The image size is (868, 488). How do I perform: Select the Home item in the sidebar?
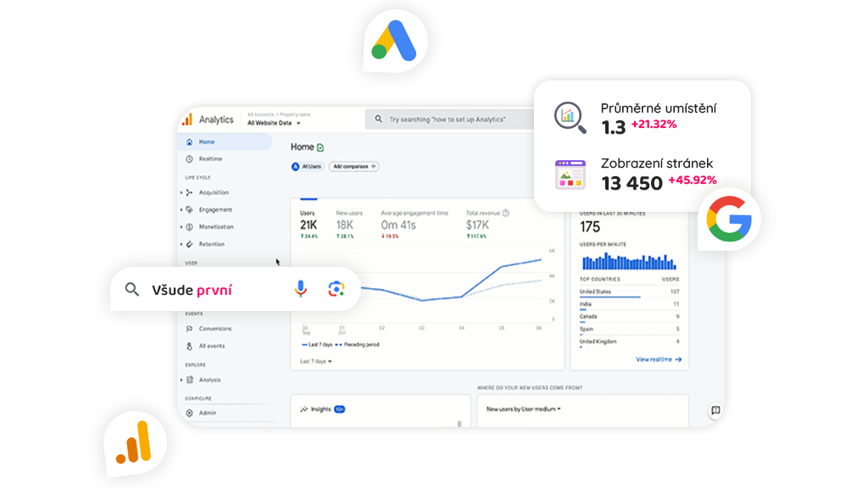click(x=225, y=141)
